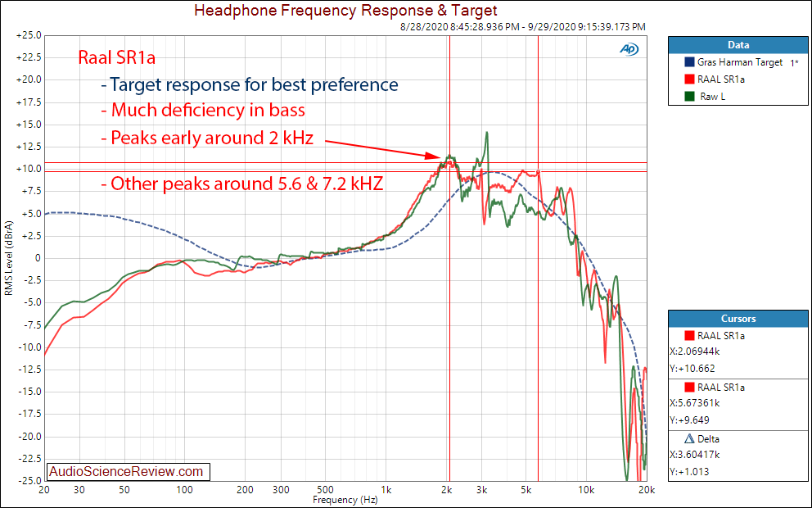
Task: Select the blue Gras Harman Target swatch
Action: (689, 62)
